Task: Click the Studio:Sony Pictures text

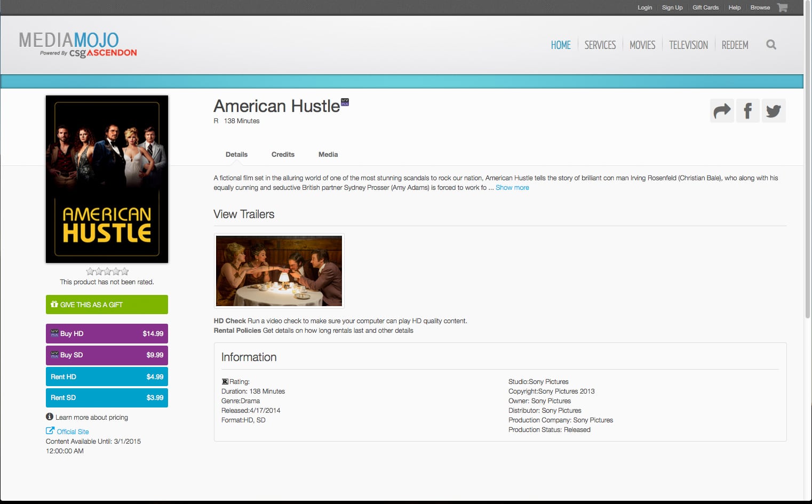Action: [538, 382]
